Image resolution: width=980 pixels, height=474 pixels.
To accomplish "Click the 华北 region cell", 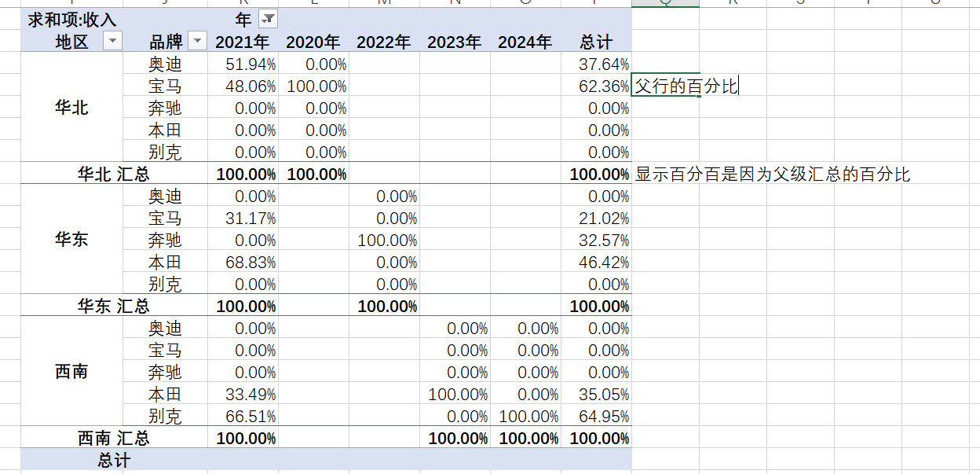I will point(71,108).
